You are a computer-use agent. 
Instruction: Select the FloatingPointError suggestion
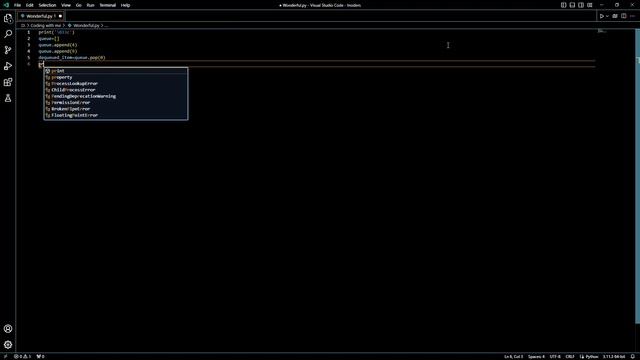tap(116, 115)
